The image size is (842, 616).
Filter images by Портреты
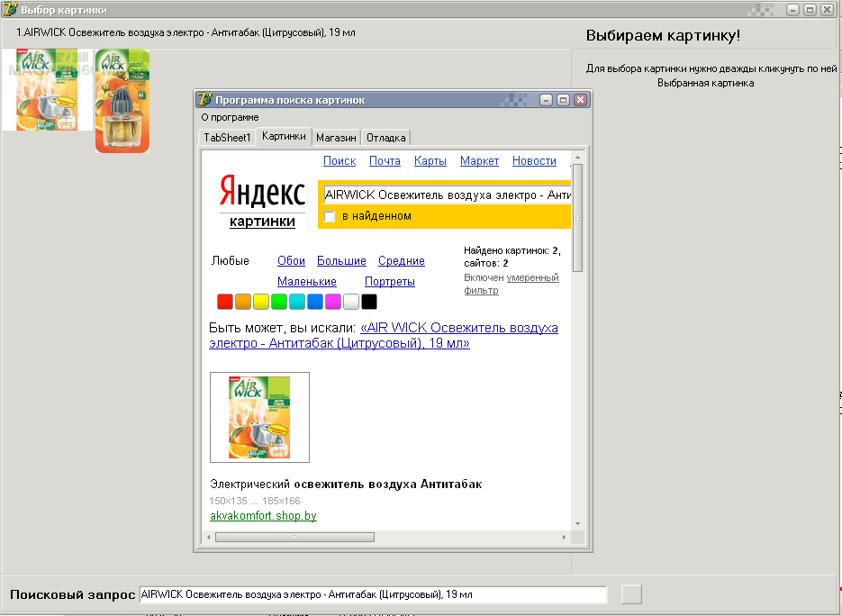pos(390,281)
